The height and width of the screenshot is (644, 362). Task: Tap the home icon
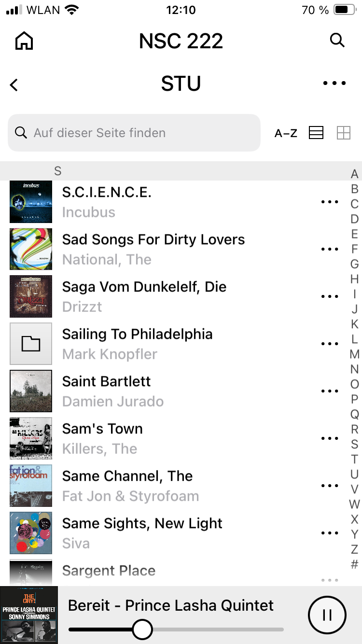pyautogui.click(x=24, y=41)
